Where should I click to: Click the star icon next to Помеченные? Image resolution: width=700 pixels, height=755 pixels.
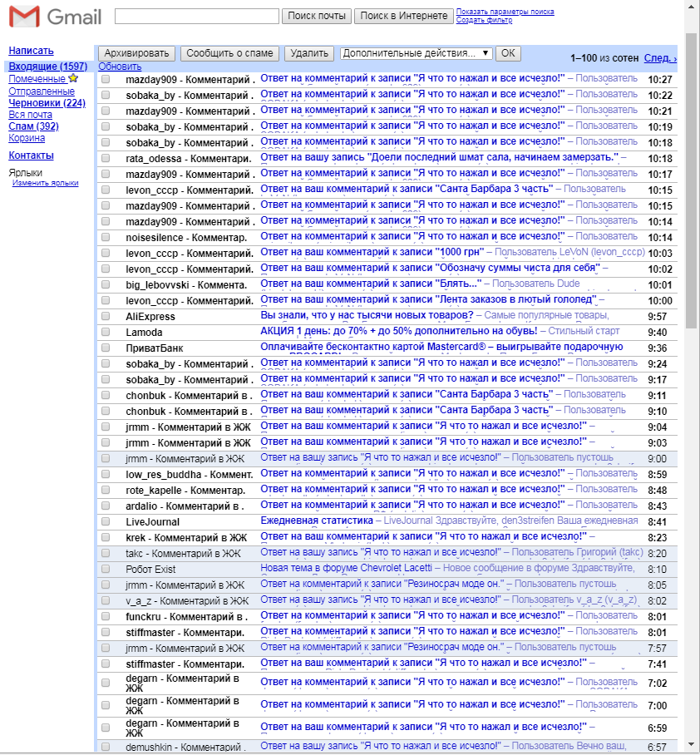pyautogui.click(x=73, y=78)
